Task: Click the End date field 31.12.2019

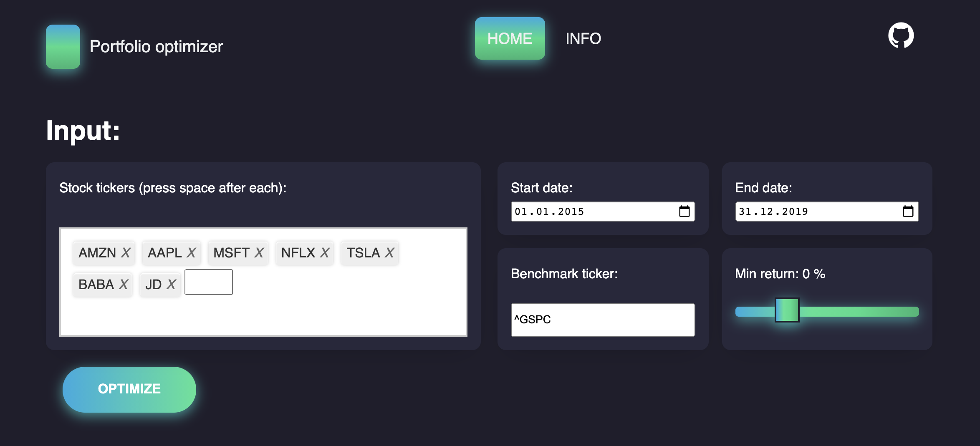Action: [827, 212]
